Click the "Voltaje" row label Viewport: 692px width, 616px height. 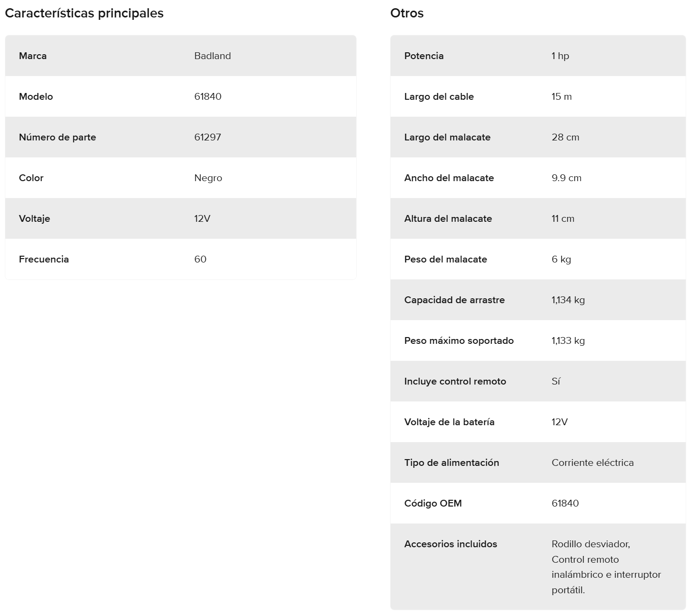pyautogui.click(x=34, y=218)
